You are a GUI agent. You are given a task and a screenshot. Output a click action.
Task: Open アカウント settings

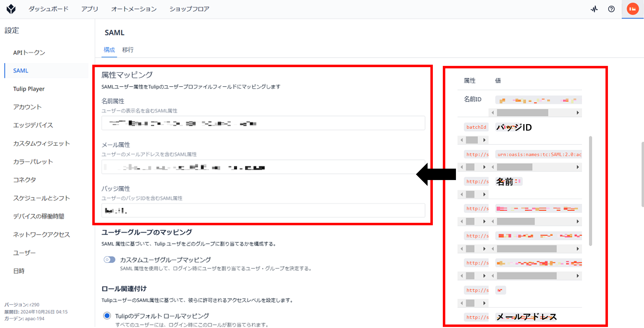click(27, 107)
